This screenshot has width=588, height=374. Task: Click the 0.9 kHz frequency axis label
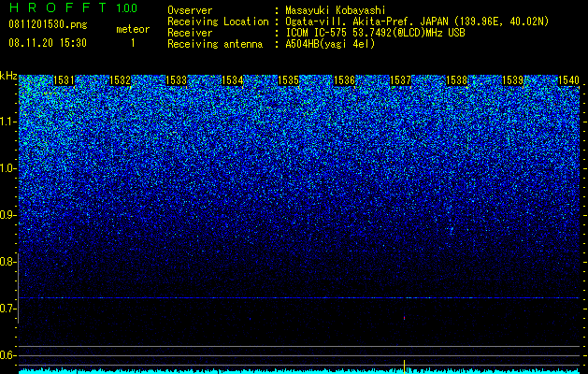[x=8, y=215]
